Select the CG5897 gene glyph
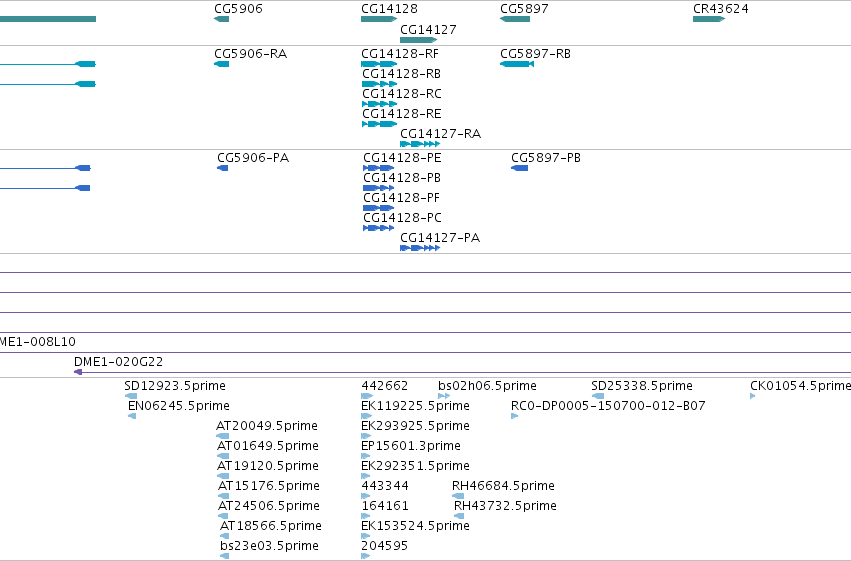The image size is (851, 561). 515,19
